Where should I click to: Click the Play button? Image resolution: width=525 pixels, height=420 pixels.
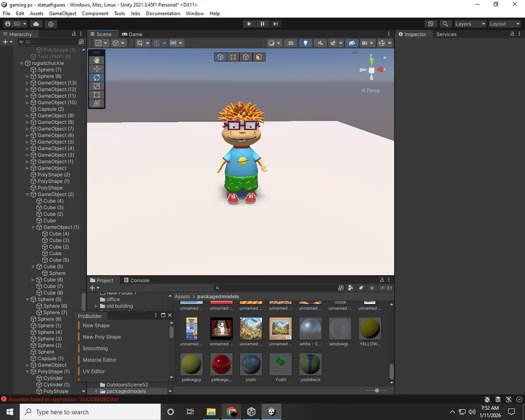pos(249,24)
